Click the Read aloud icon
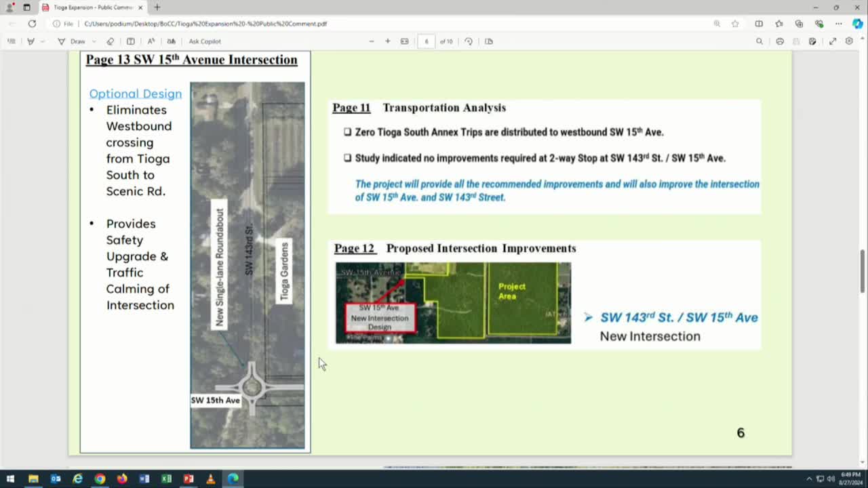 151,41
